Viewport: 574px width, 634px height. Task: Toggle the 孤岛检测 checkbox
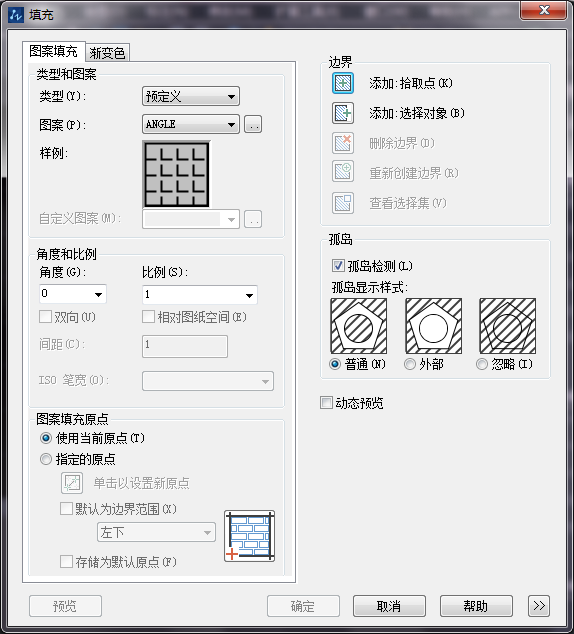click(x=338, y=266)
